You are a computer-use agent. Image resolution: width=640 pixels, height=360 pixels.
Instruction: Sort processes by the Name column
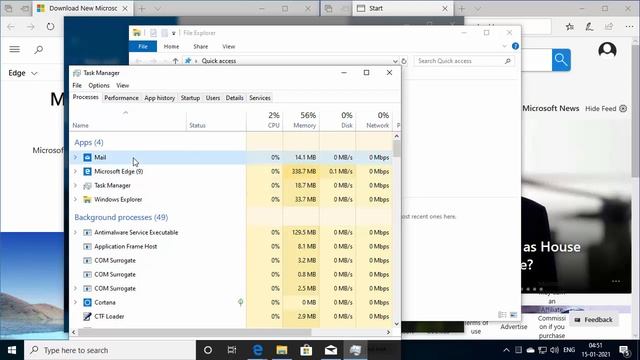[129, 120]
